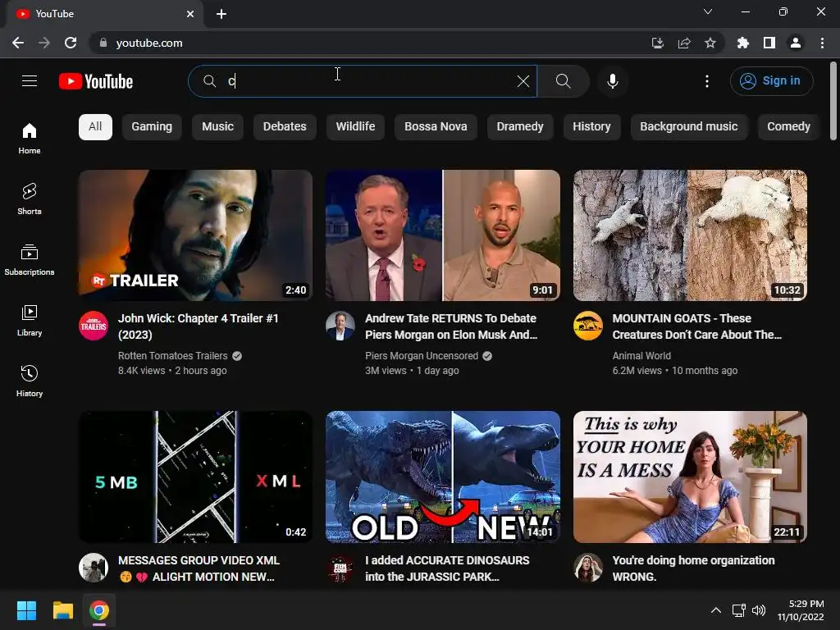Click title Andrew Tate RETURNS To Debate
This screenshot has height=630, width=840.
[x=451, y=326]
